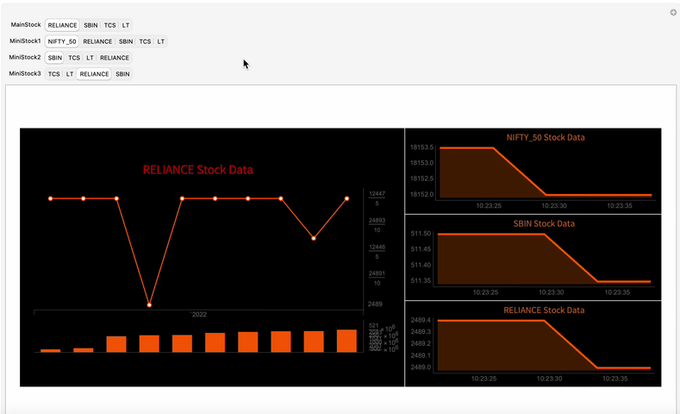
Task: Choose SBIN in the MainStock row
Action: click(91, 24)
